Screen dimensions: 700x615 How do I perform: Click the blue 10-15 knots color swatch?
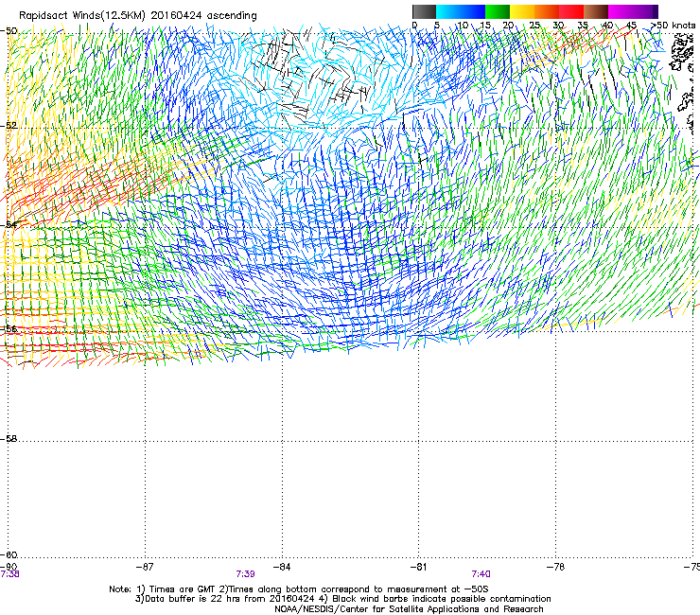click(473, 11)
